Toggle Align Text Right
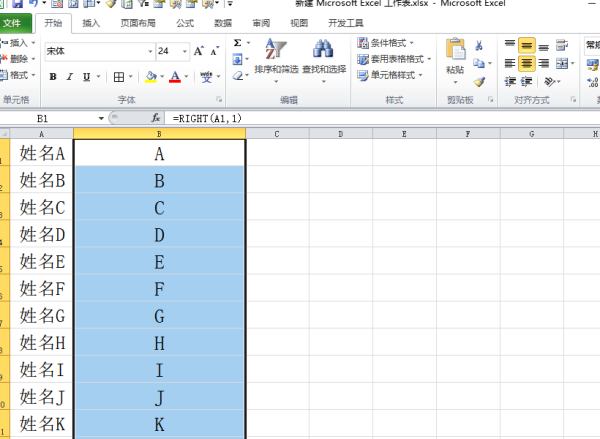 click(x=543, y=63)
